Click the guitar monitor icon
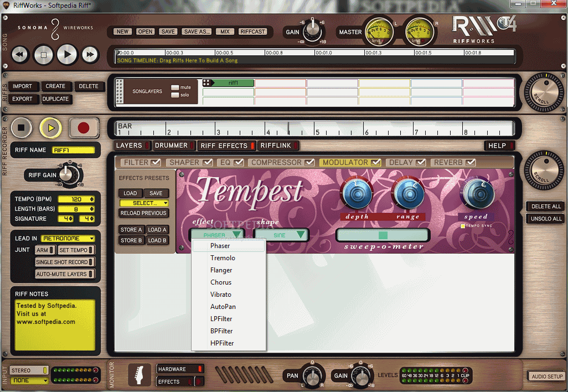 pos(140,375)
